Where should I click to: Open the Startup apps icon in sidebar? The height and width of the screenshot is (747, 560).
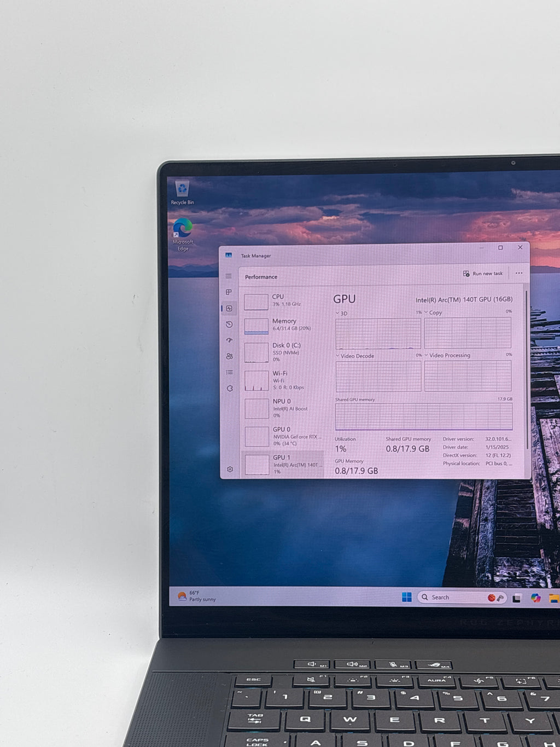pos(229,340)
